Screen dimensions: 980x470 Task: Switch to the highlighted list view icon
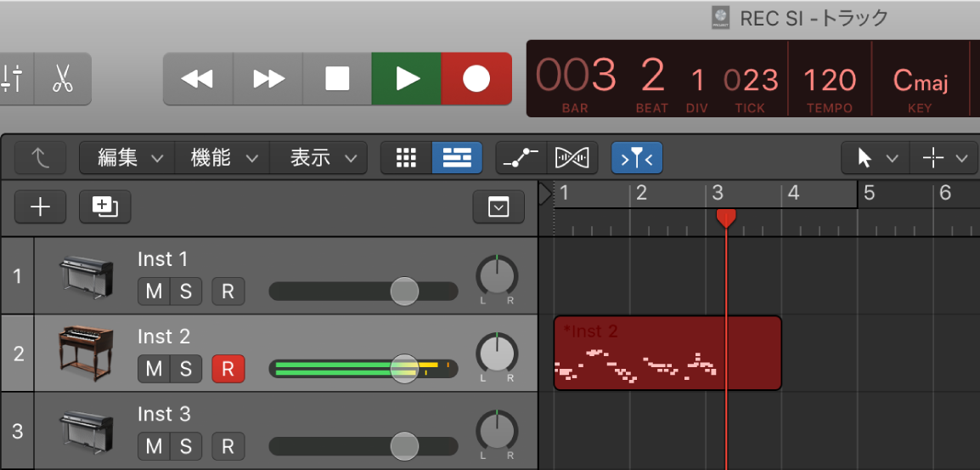(x=457, y=158)
